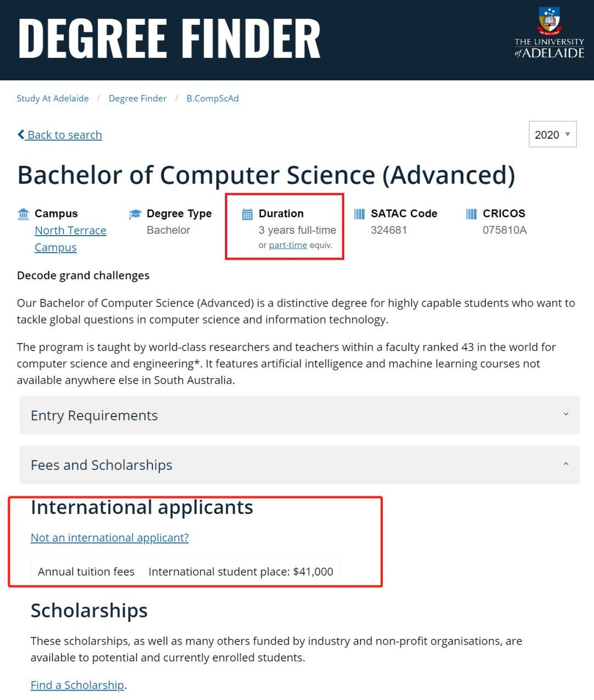Open Study At Adelaide breadcrumb

53,99
